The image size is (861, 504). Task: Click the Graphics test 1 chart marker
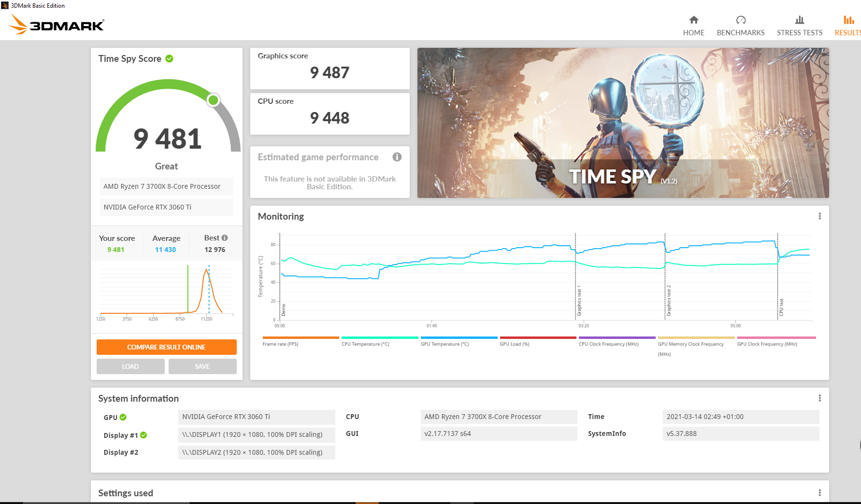click(579, 301)
